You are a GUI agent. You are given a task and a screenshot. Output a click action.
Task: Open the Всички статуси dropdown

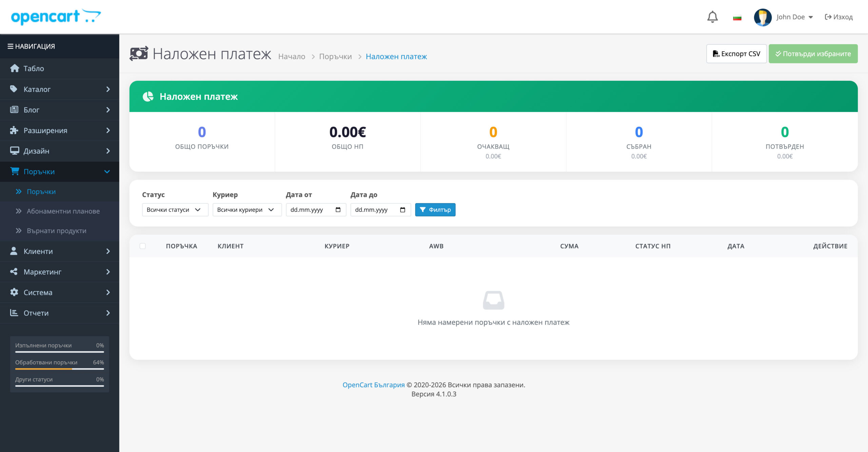[175, 210]
